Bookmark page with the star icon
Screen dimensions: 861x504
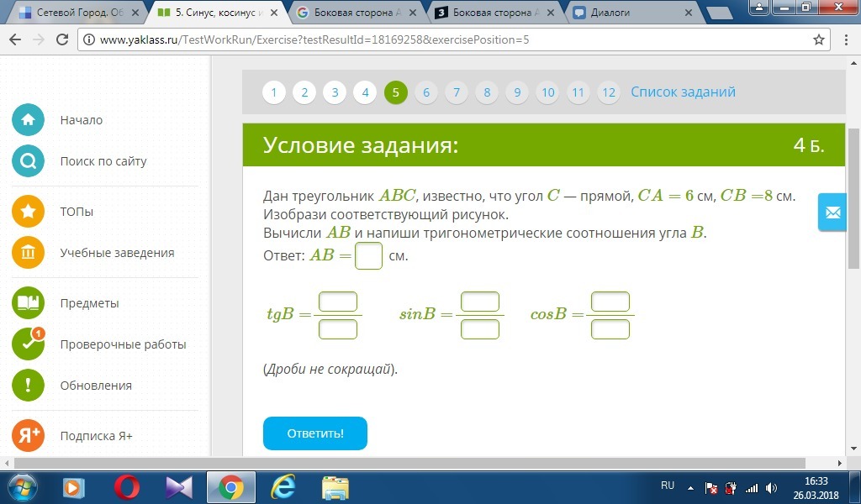coord(819,40)
